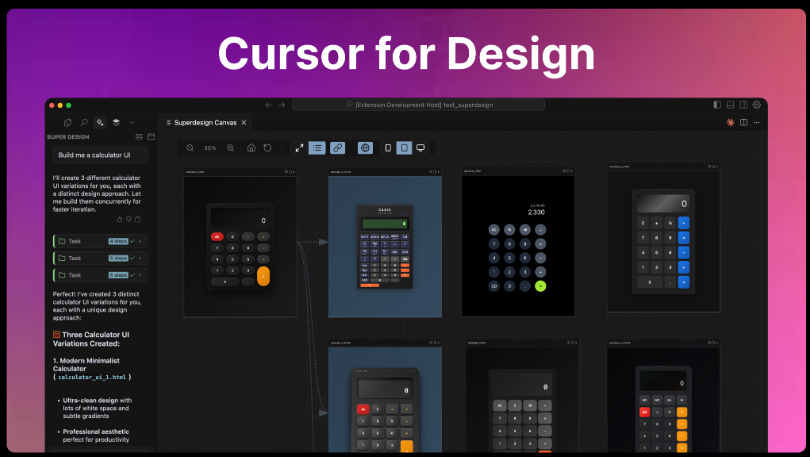Switch to the mobile phone viewport
This screenshot has width=810, height=457.
388,148
